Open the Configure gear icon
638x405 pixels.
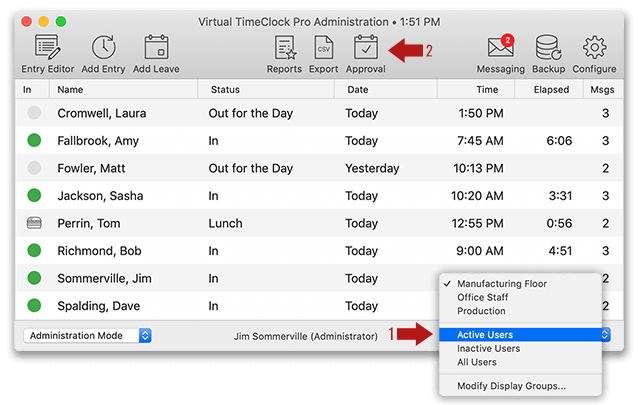coord(594,47)
